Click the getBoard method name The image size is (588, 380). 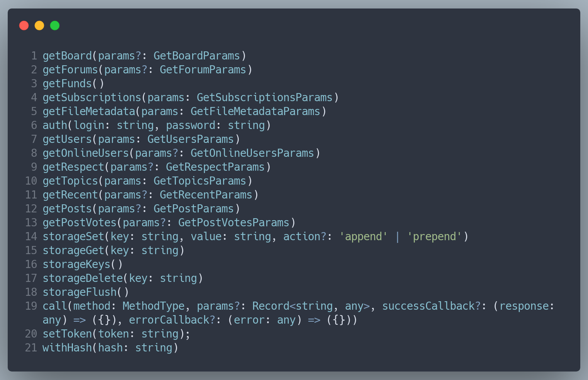(67, 56)
